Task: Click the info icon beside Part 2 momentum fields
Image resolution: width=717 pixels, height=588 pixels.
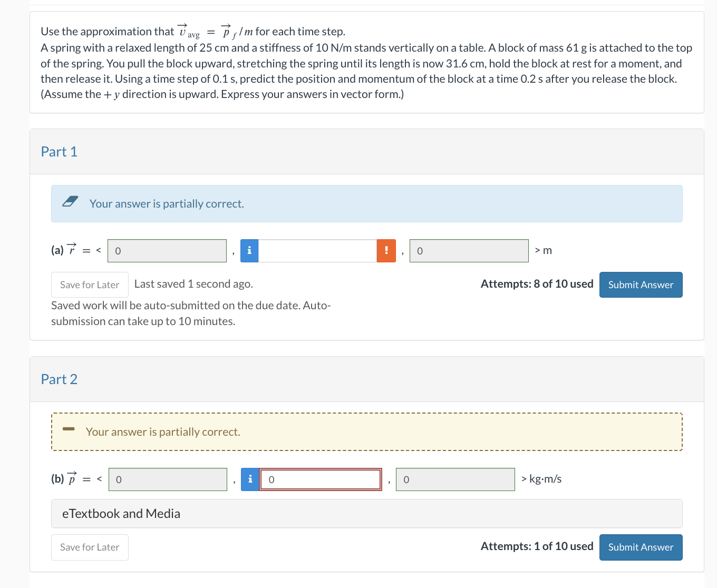Action: click(x=250, y=479)
